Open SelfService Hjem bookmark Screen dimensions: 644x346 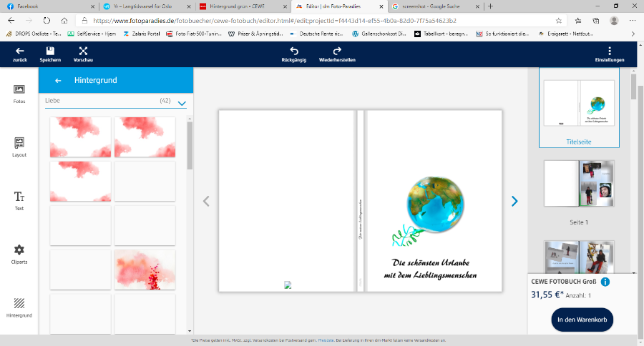(x=92, y=34)
